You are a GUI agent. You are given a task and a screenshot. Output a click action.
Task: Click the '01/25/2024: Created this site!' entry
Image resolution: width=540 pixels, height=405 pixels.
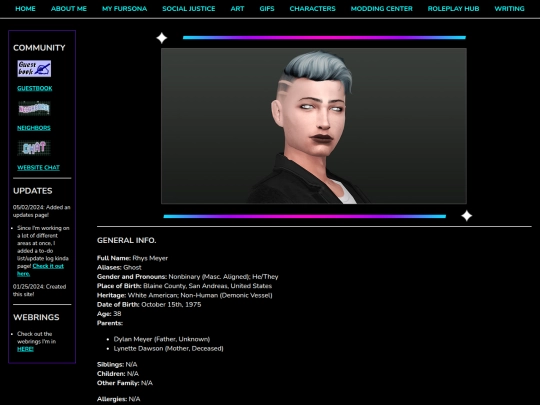(39, 290)
